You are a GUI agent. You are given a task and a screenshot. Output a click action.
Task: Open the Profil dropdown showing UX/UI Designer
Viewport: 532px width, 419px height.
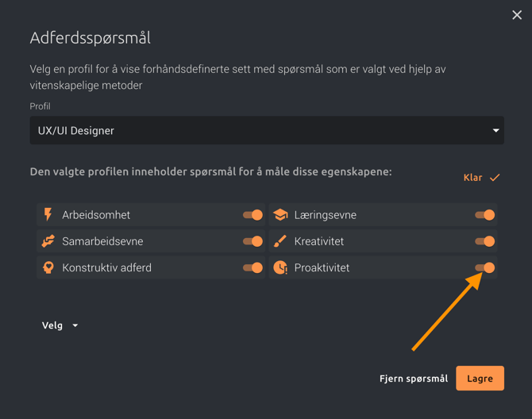click(x=266, y=130)
